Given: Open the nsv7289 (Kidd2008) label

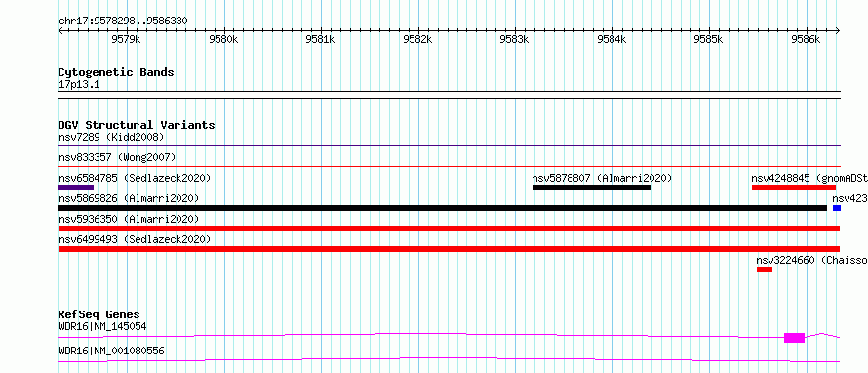Looking at the screenshot, I should (111, 137).
